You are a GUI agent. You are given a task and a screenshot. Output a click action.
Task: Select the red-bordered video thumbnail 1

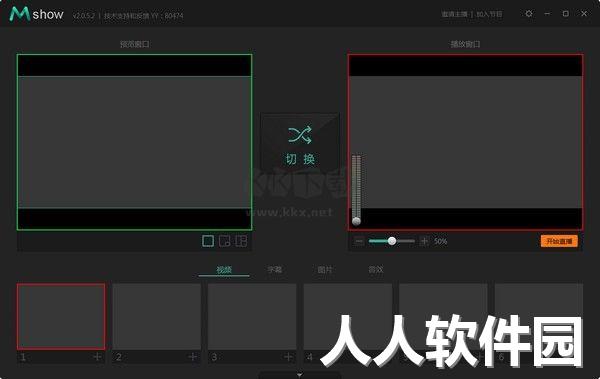pos(61,317)
